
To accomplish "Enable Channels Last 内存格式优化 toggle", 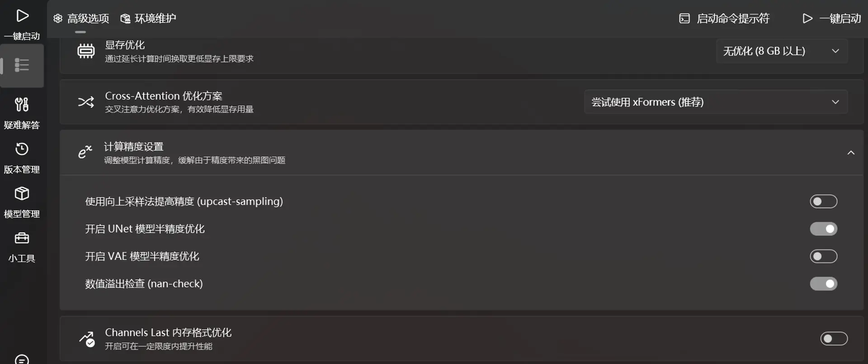I will pyautogui.click(x=834, y=339).
